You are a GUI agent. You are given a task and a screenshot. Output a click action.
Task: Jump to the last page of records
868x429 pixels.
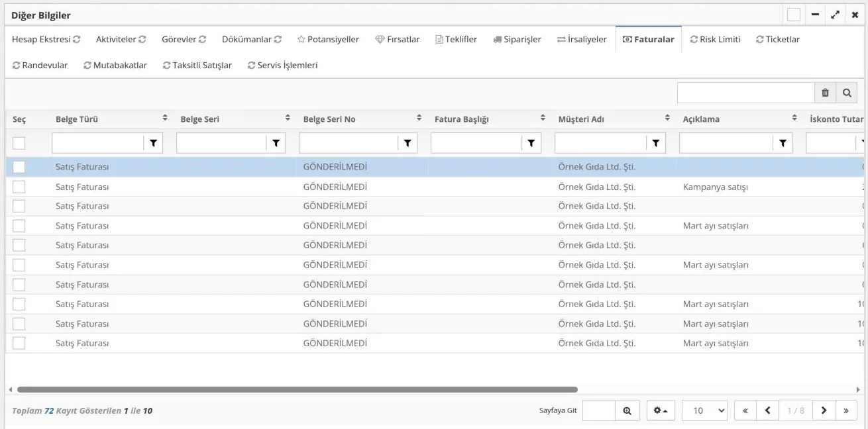[x=846, y=410]
